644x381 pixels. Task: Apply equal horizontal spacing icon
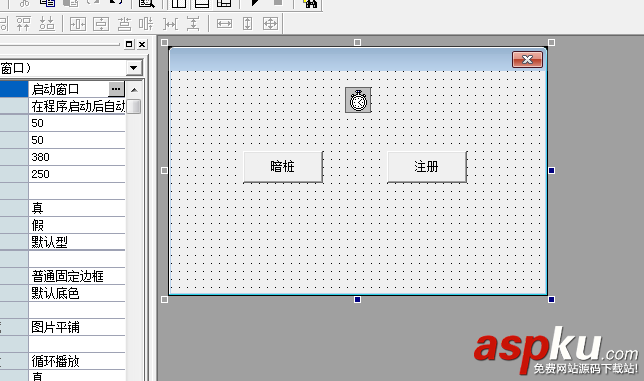(x=170, y=24)
